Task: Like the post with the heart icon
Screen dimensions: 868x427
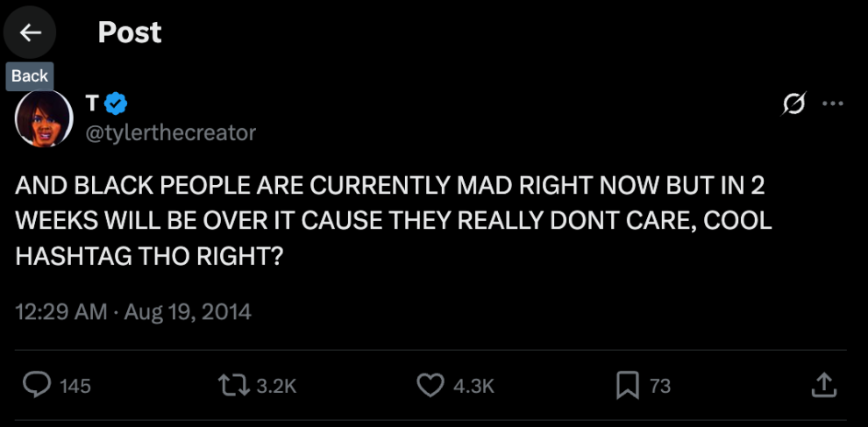Action: pyautogui.click(x=430, y=385)
